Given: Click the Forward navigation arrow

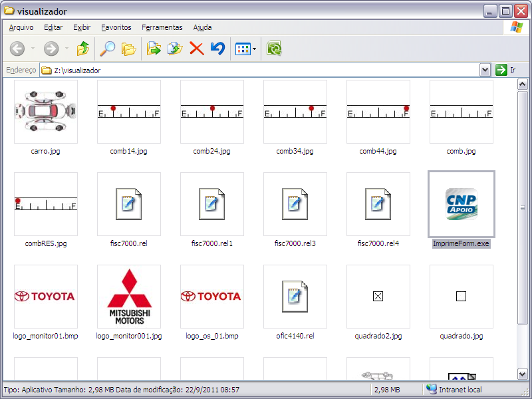Looking at the screenshot, I should point(51,49).
